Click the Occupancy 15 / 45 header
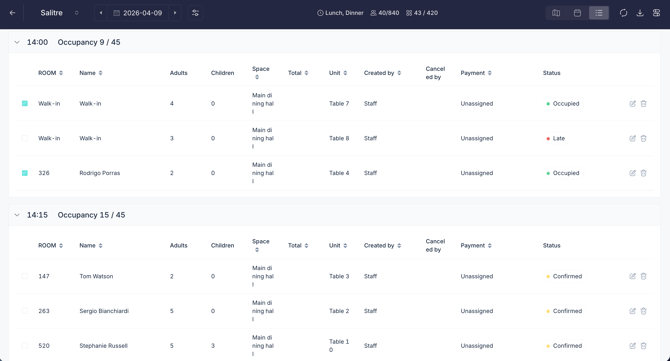Image resolution: width=670 pixels, height=361 pixels. (91, 215)
